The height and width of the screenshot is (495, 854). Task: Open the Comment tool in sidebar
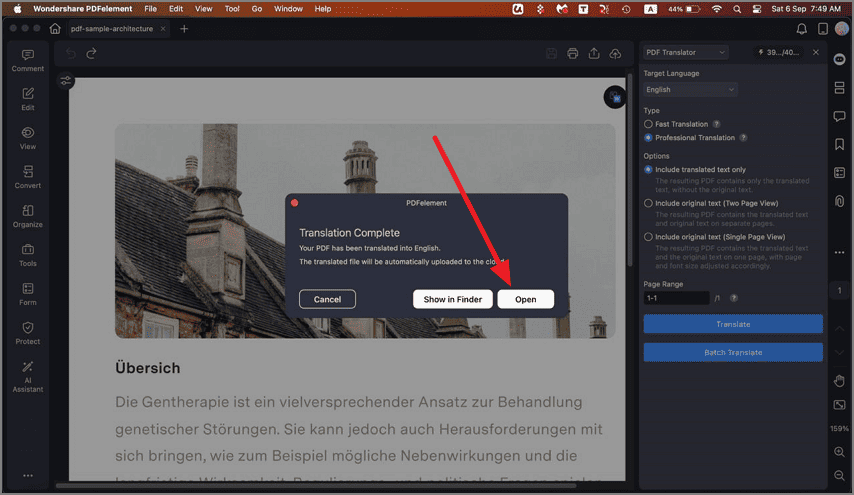pos(28,60)
